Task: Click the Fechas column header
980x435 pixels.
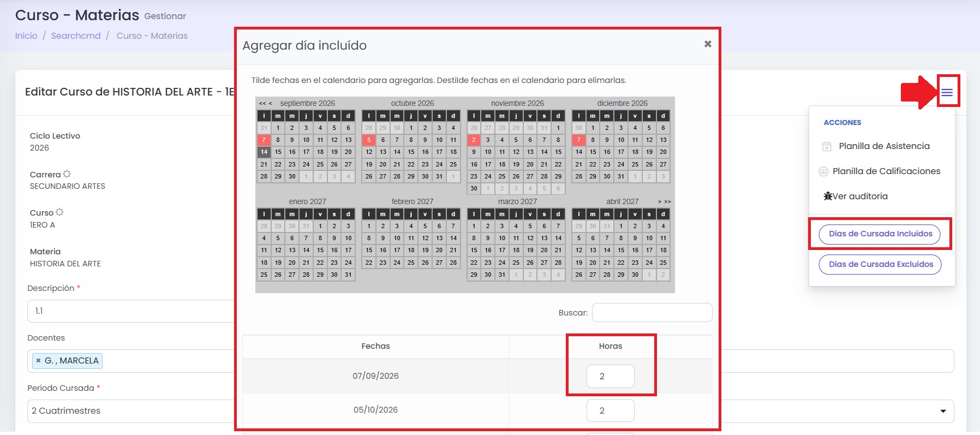Action: 376,346
